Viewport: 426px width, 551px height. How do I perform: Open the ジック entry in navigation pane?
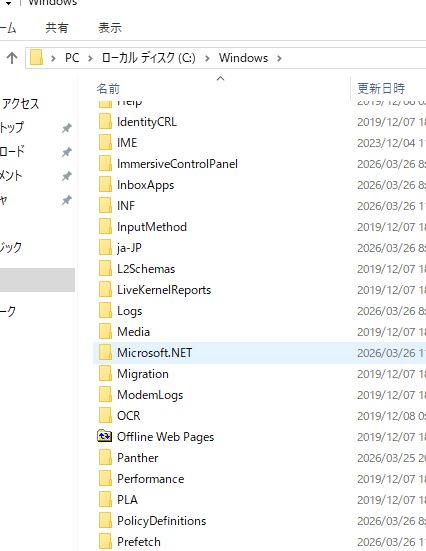click(11, 247)
